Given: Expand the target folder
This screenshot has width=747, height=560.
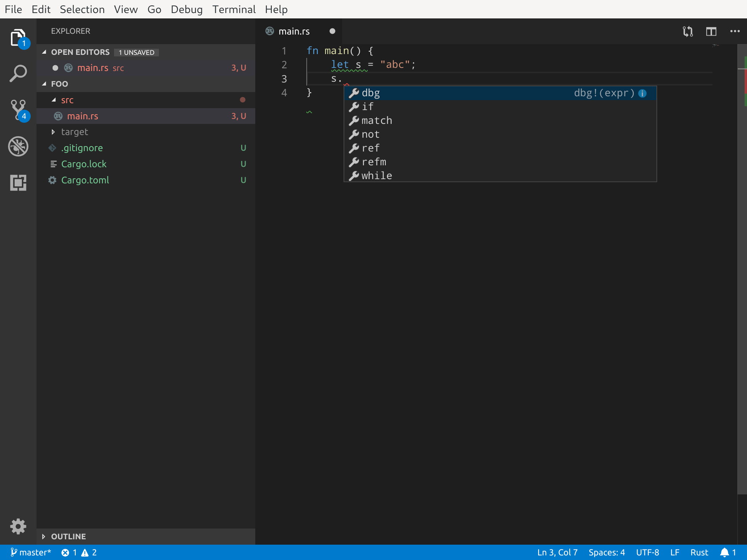Looking at the screenshot, I should [53, 132].
